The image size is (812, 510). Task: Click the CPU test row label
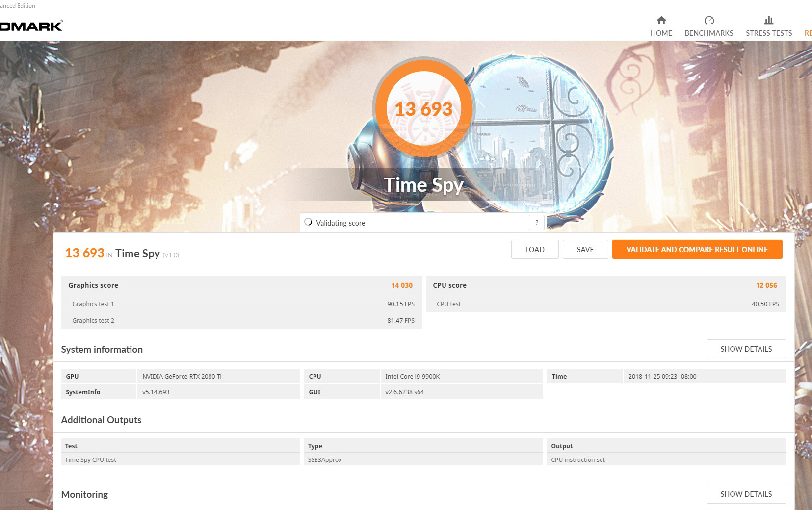[x=449, y=304]
